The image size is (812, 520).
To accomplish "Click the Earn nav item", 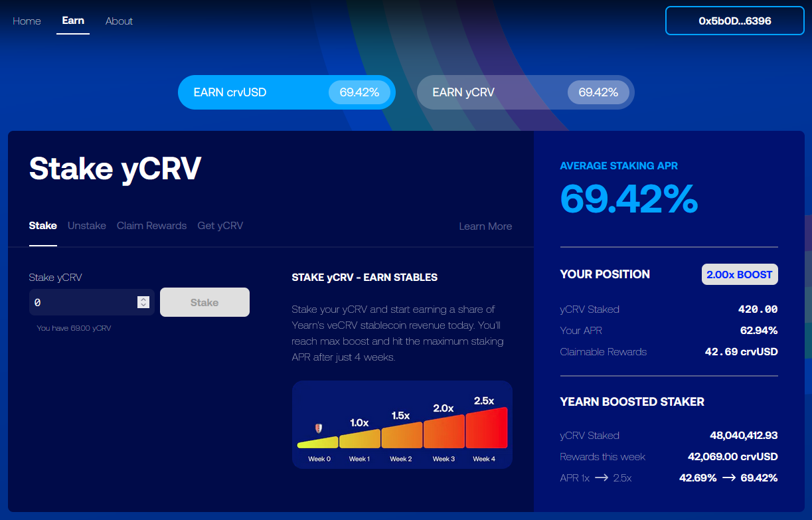I will (73, 21).
